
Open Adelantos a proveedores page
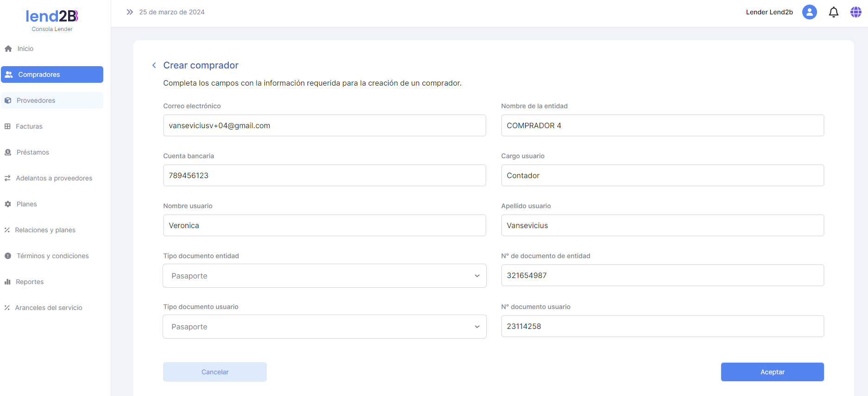coord(54,178)
